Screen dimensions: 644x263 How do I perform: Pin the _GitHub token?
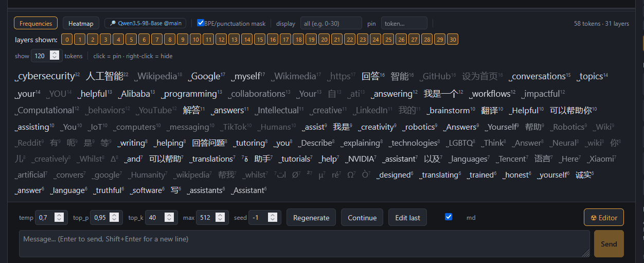coord(438,76)
